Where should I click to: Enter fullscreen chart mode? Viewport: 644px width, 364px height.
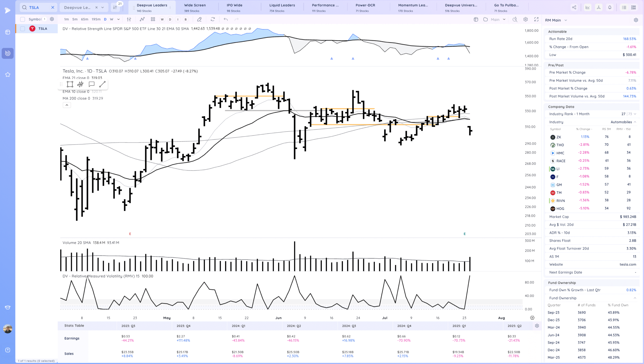536,19
